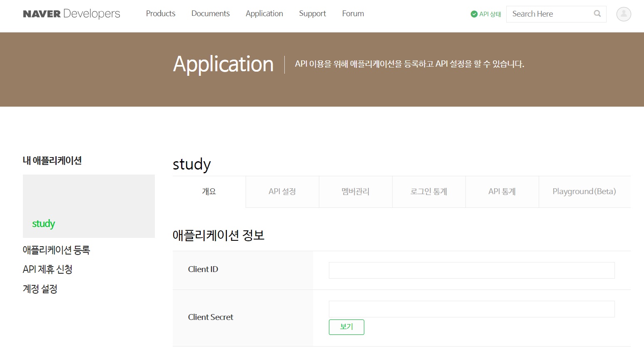The height and width of the screenshot is (352, 644).
Task: Click the Client Secret label
Action: (211, 317)
